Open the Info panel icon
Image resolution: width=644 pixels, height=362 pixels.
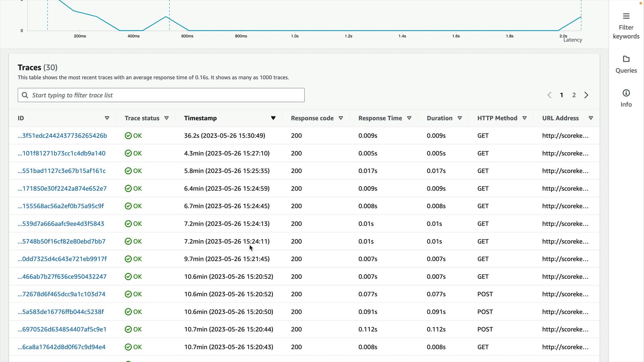point(626,93)
